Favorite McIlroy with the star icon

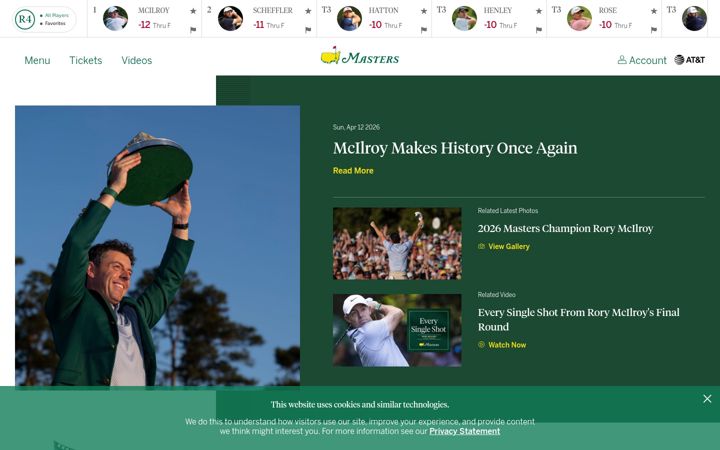tap(193, 11)
